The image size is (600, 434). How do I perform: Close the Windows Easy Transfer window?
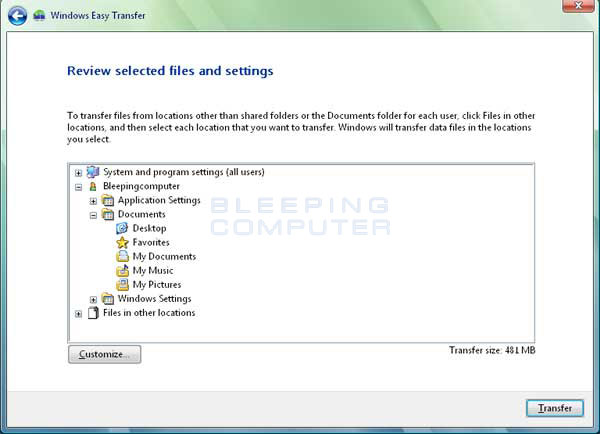pos(578,5)
